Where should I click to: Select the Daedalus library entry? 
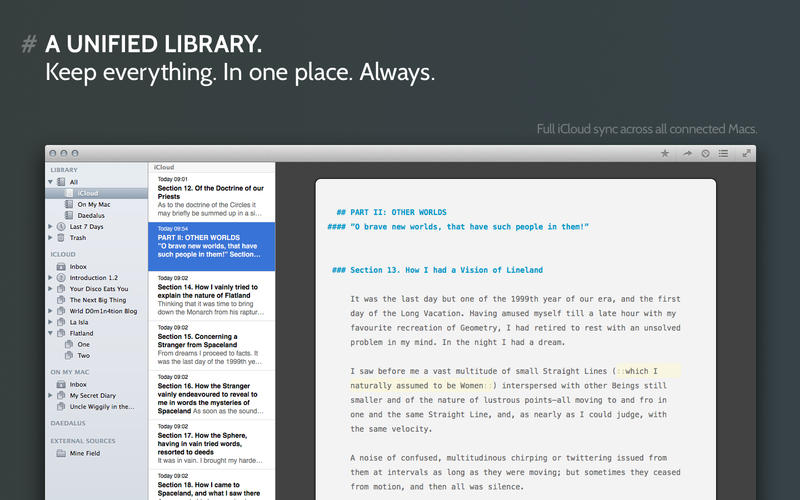pos(96,215)
